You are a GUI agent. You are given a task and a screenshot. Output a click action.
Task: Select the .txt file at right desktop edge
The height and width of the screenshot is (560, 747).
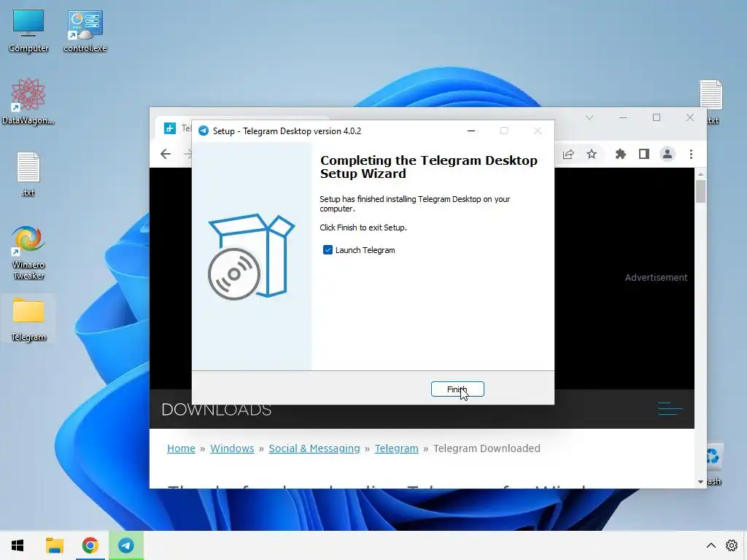point(711,102)
